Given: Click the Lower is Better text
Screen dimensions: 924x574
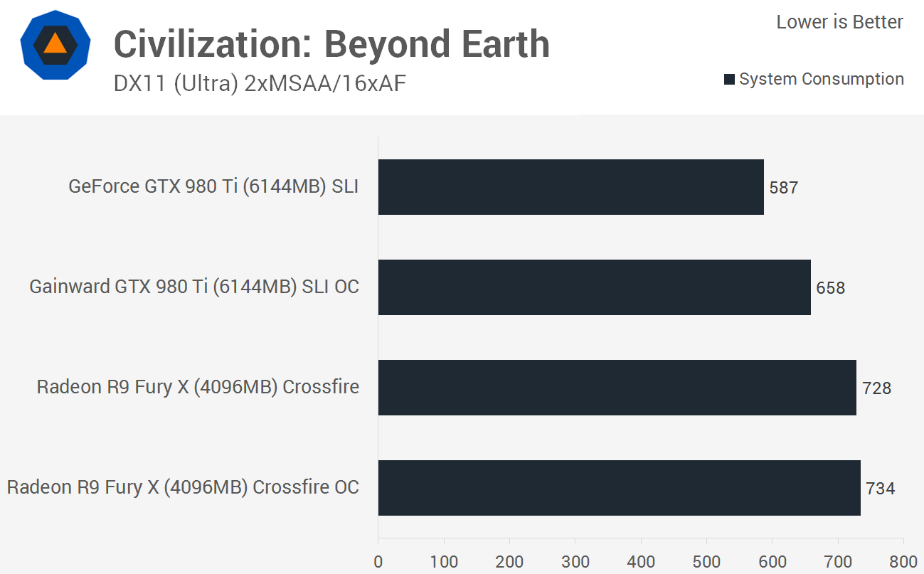Looking at the screenshot, I should pyautogui.click(x=839, y=22).
